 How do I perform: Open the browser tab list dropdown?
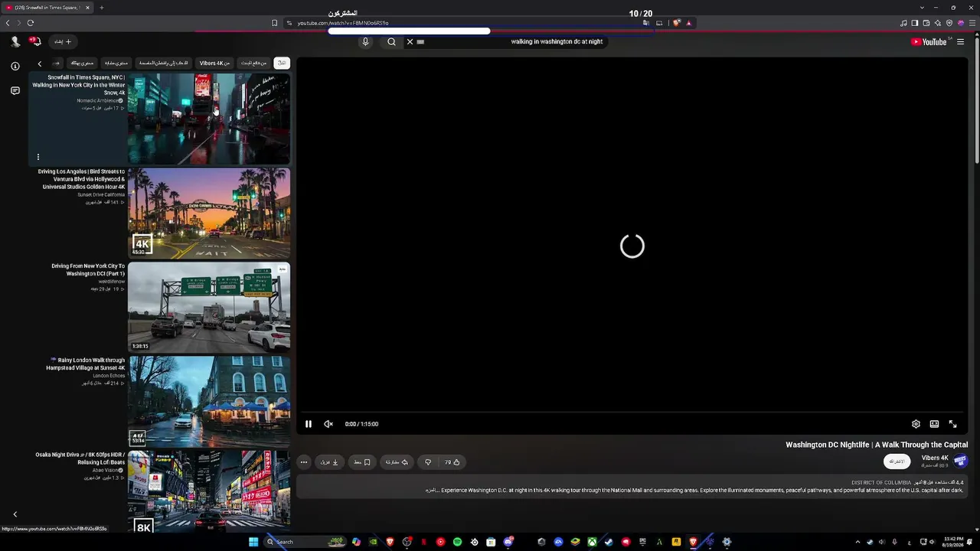922,8
